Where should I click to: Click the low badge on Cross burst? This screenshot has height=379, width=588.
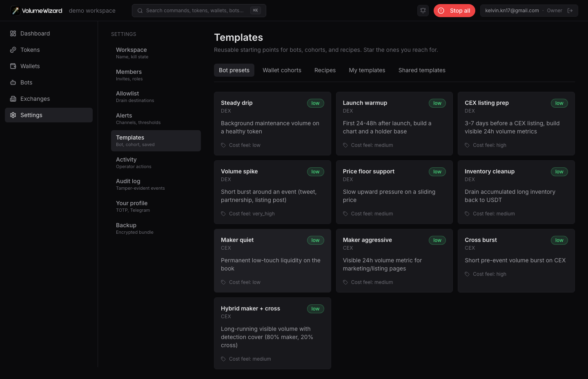coord(559,240)
